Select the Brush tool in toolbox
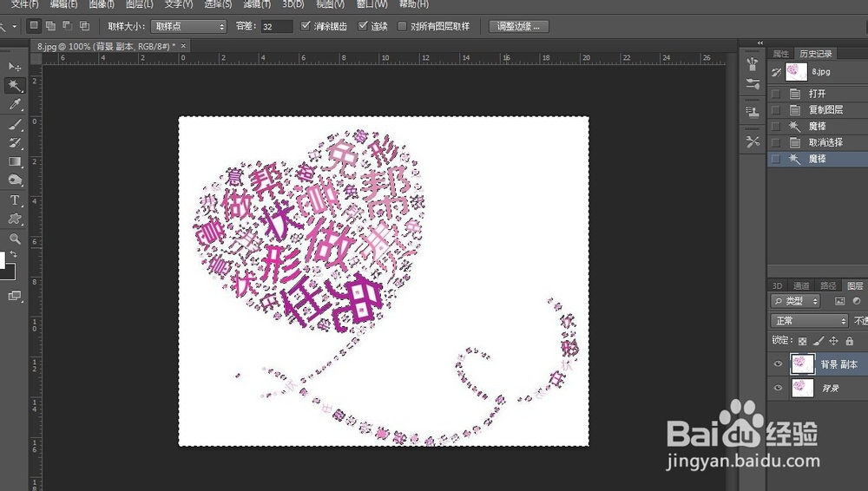 click(15, 125)
